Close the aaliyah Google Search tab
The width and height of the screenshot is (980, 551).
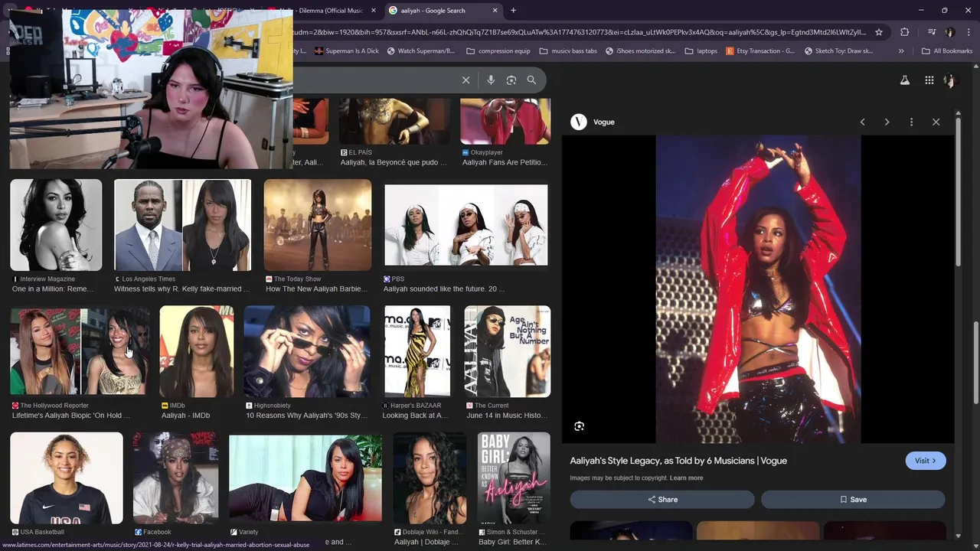[x=495, y=11]
